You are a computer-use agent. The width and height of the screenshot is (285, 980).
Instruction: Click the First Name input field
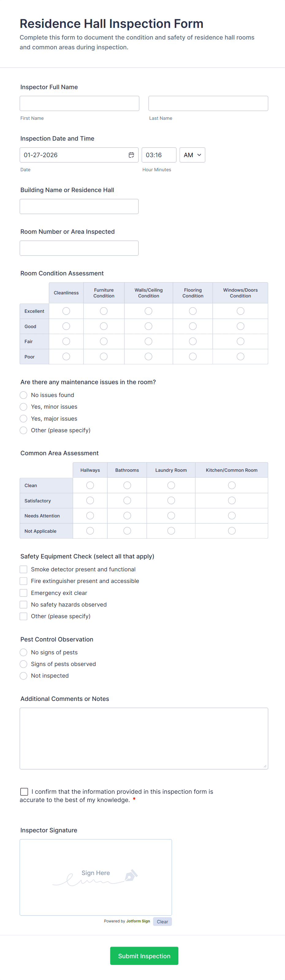point(79,103)
